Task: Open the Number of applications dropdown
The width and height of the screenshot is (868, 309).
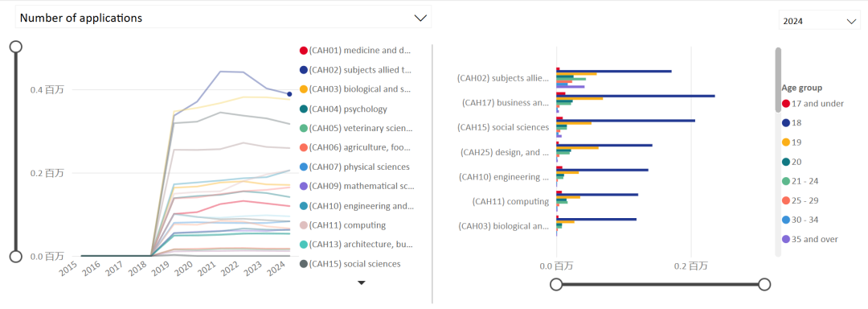Action: click(x=223, y=18)
